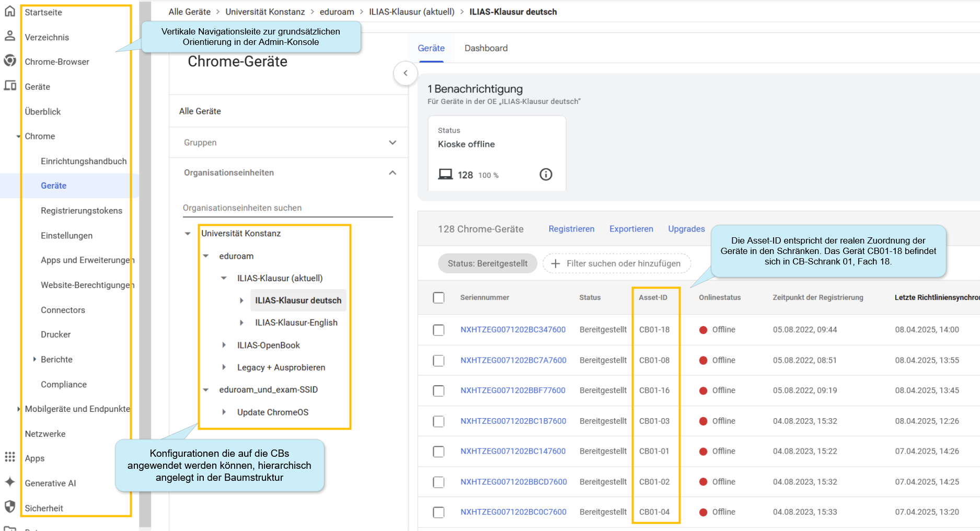Expand Legacy + Ausprobieren node arrow
This screenshot has height=531, width=980.
[x=224, y=367]
